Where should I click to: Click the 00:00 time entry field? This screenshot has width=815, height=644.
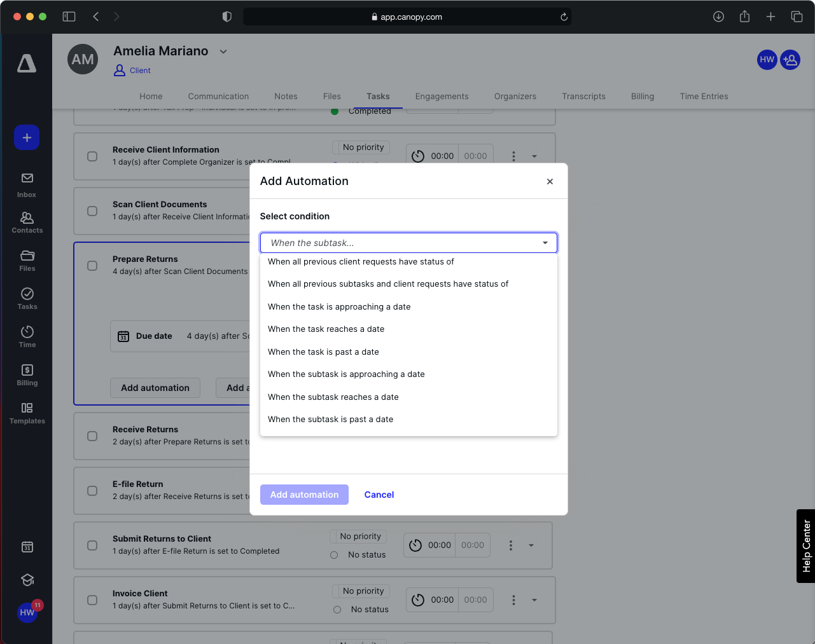tap(440, 545)
